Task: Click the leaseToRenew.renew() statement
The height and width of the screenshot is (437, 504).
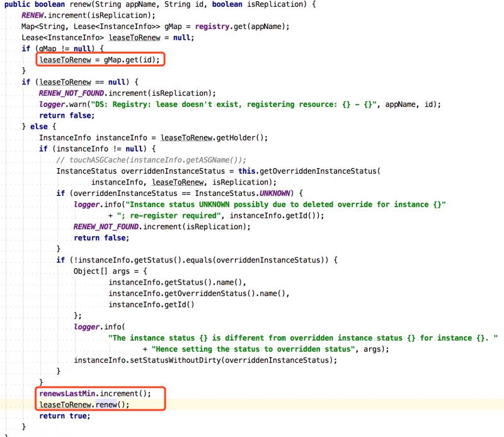Action: [x=84, y=404]
